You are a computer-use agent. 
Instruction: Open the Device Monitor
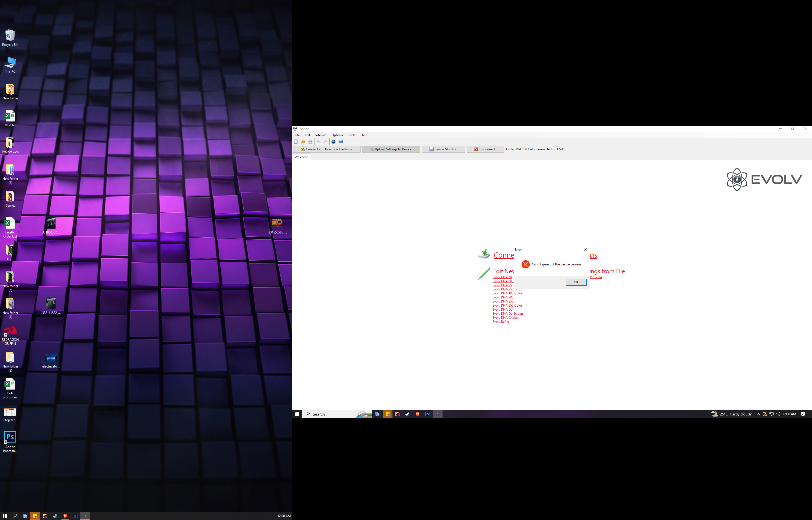pos(443,149)
